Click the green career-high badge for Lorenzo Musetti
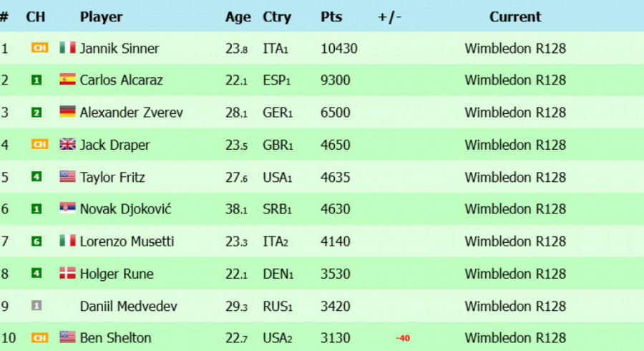The image size is (644, 351). pyautogui.click(x=36, y=241)
